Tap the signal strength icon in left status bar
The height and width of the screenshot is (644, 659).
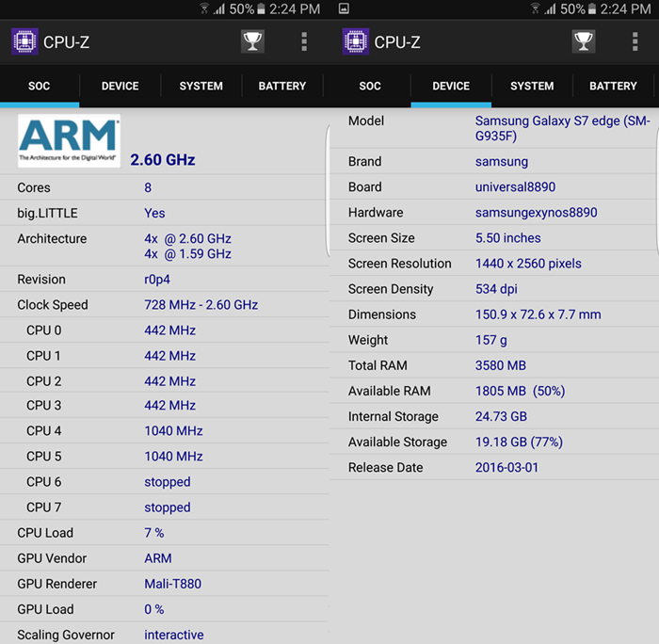pyautogui.click(x=219, y=8)
